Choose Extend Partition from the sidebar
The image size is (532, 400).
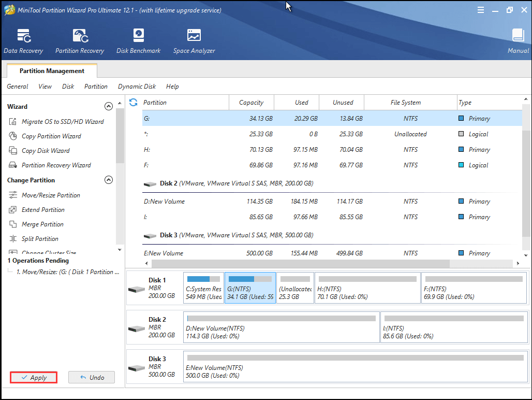tap(43, 209)
